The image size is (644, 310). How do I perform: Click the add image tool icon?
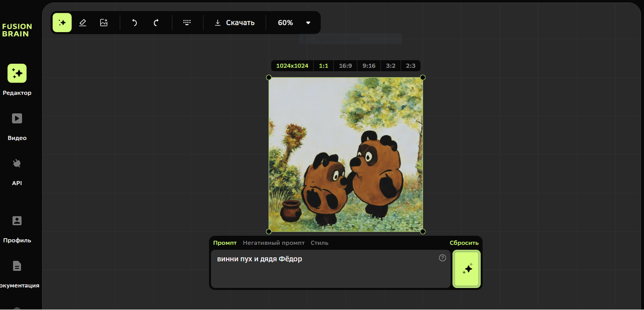[x=104, y=23]
